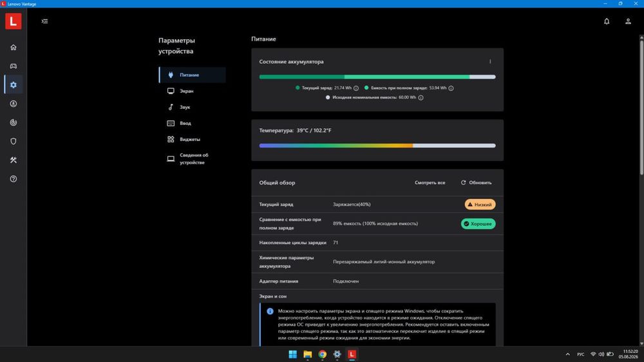Open System Update download icon in sidebar
Viewport: 644px width, 362px height.
pyautogui.click(x=14, y=104)
